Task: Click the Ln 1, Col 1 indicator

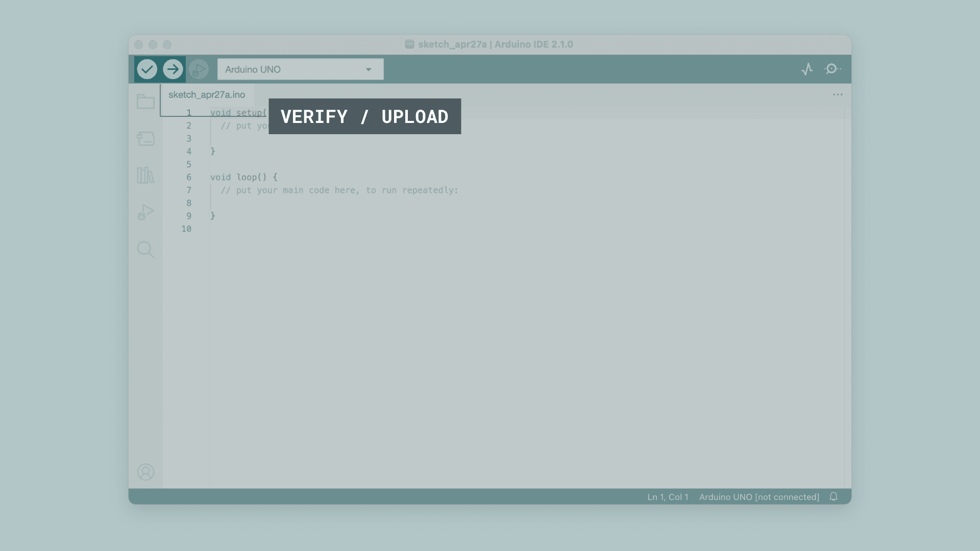Action: pos(668,497)
